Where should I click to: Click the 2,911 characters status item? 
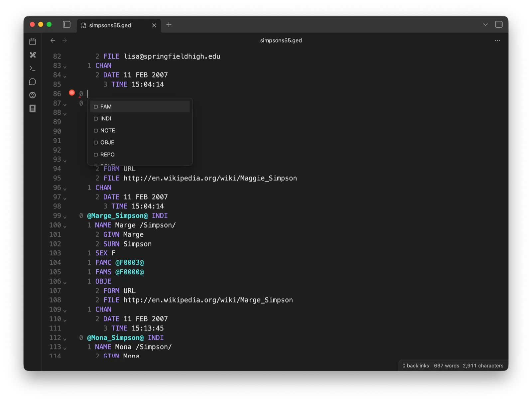click(483, 366)
